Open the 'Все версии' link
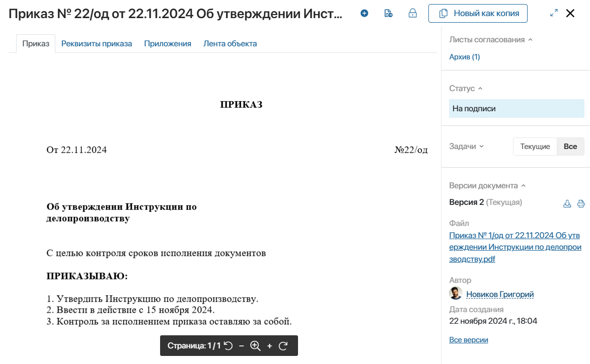 pyautogui.click(x=469, y=339)
